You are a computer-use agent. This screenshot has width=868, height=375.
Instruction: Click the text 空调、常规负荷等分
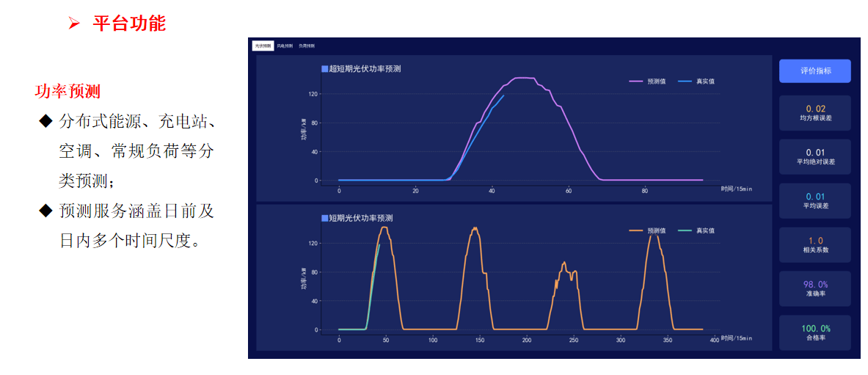coord(136,150)
